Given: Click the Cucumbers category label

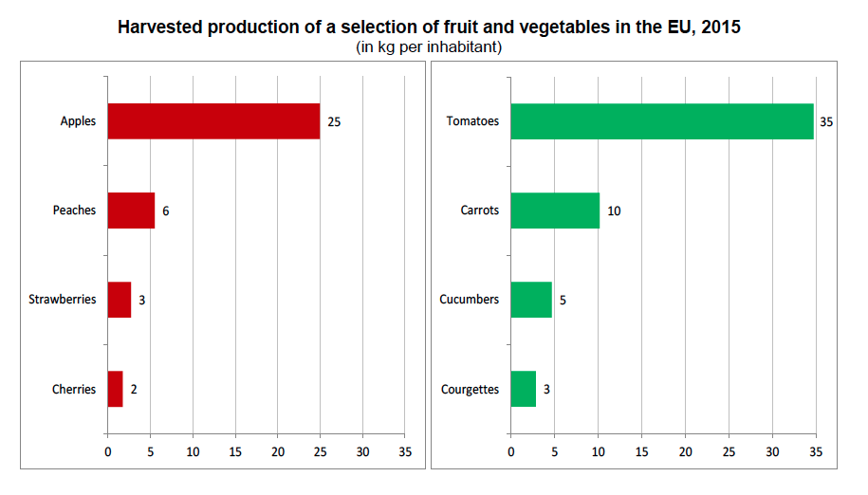Looking at the screenshot, I should coord(470,300).
